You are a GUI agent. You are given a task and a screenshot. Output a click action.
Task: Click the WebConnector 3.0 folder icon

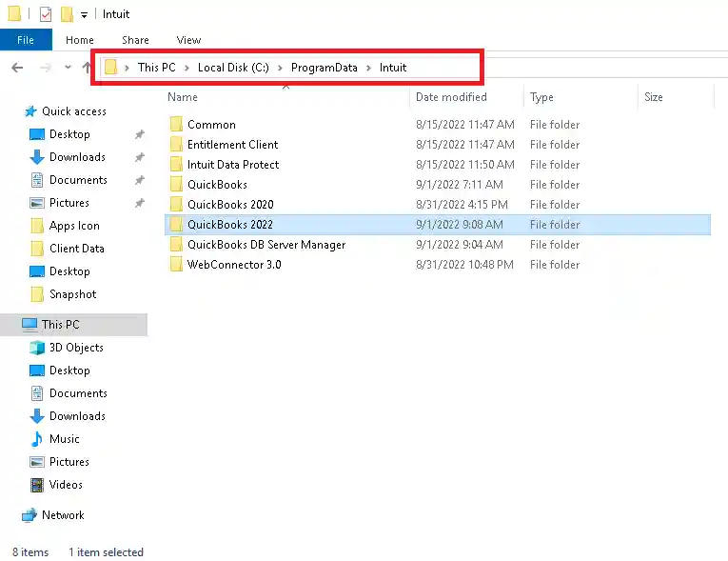176,264
